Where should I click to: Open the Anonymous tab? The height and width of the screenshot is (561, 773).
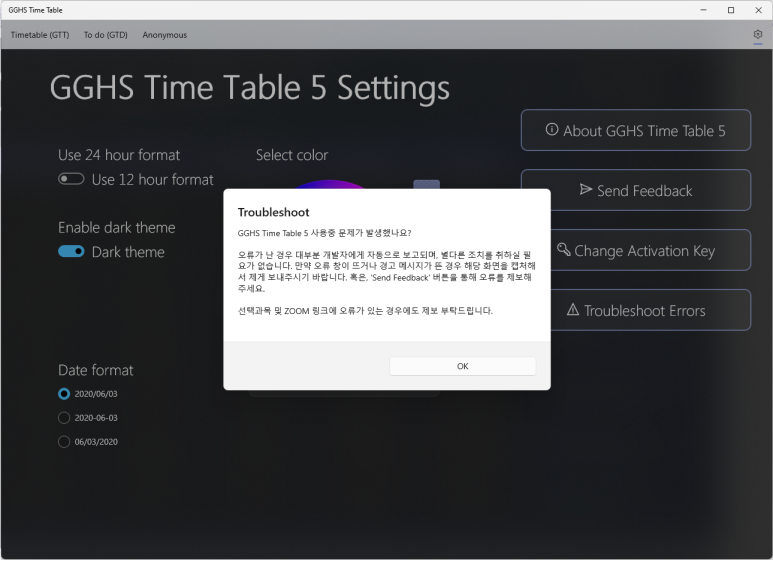(x=165, y=35)
